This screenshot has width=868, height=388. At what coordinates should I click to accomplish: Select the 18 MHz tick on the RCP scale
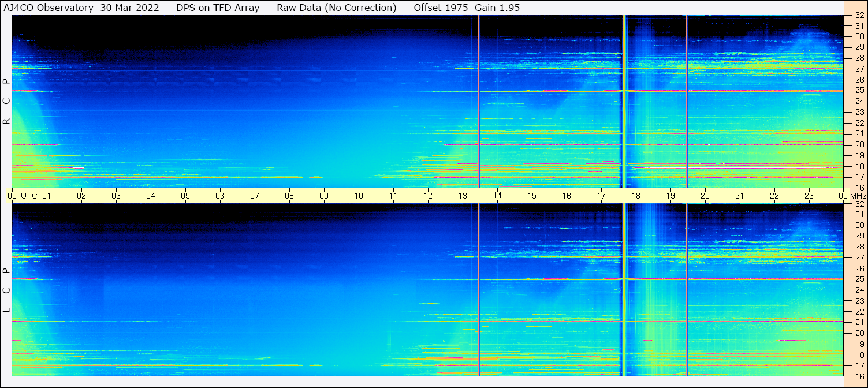pos(859,166)
